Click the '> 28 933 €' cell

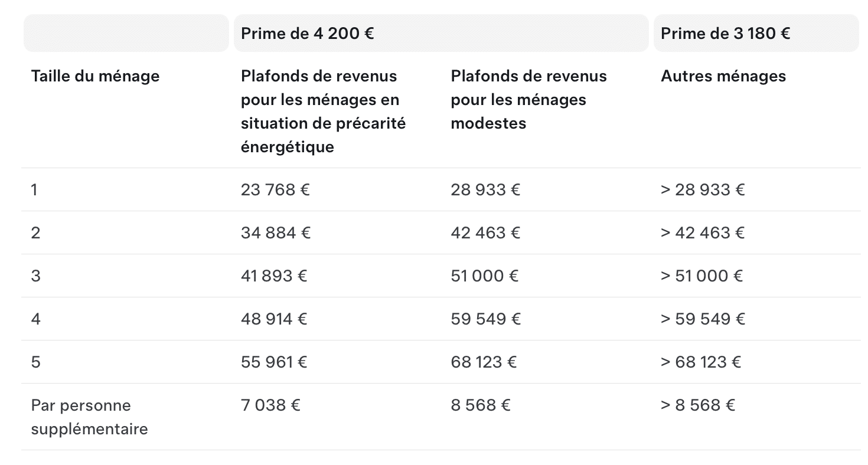[703, 189]
